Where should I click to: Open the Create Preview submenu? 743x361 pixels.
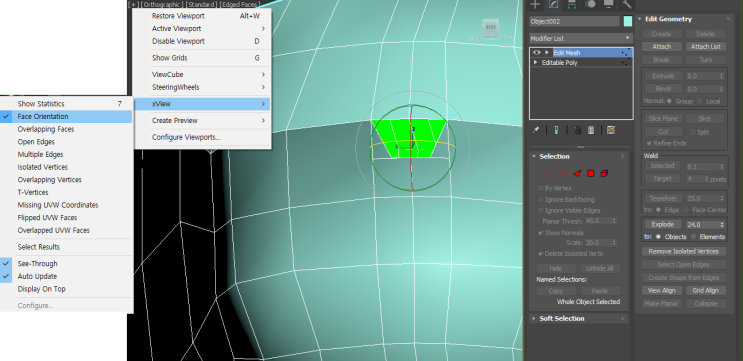click(202, 120)
